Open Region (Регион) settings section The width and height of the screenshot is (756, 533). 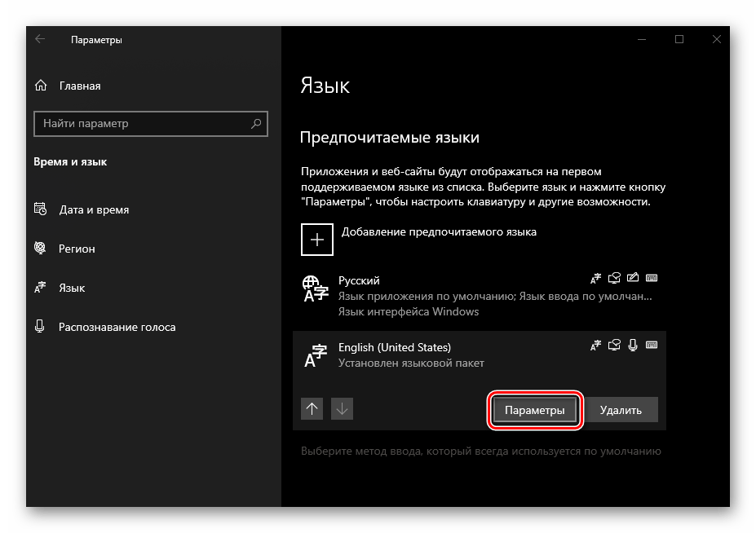pyautogui.click(x=77, y=249)
